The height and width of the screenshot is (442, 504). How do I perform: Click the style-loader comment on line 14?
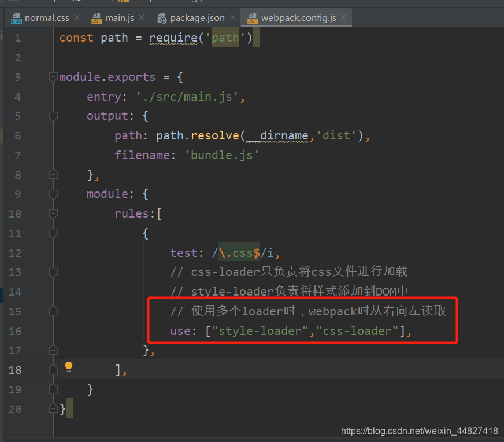[290, 291]
